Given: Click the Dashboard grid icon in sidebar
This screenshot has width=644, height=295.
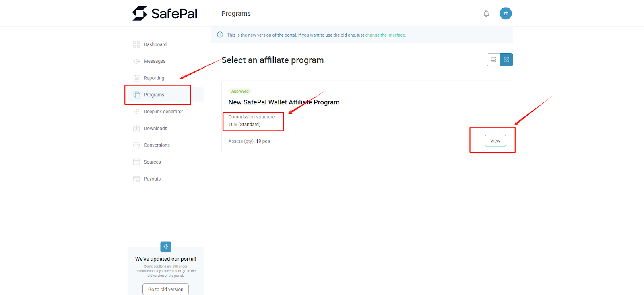Looking at the screenshot, I should pyautogui.click(x=136, y=44).
